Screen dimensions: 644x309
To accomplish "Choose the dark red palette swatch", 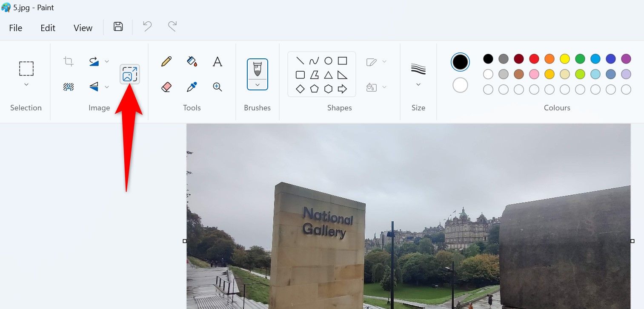I will (x=519, y=59).
